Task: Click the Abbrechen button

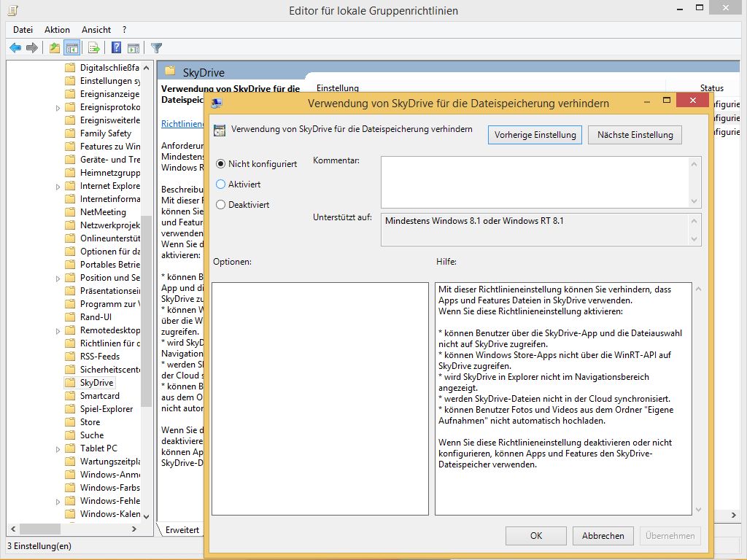Action: pyautogui.click(x=603, y=536)
